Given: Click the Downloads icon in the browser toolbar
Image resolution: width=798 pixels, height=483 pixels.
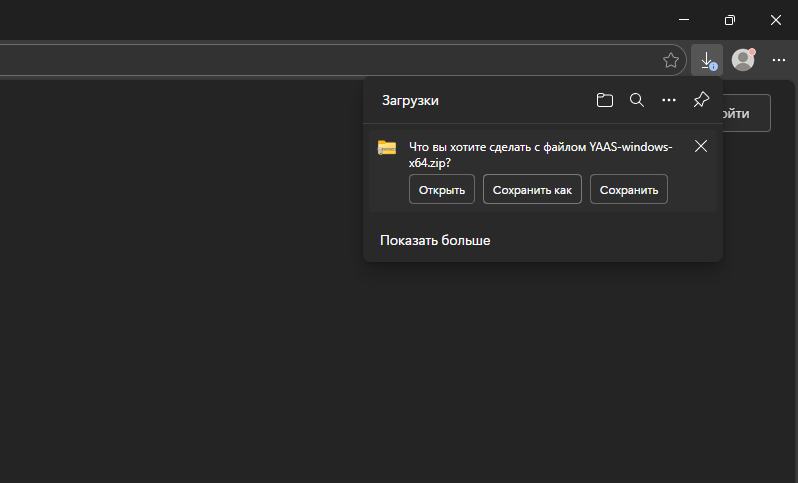Looking at the screenshot, I should tap(707, 60).
